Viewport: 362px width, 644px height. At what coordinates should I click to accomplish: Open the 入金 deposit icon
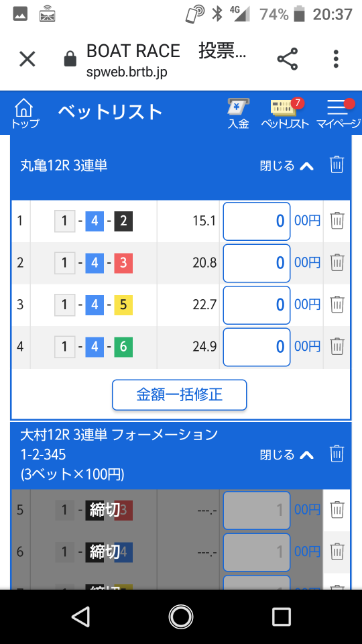click(239, 114)
